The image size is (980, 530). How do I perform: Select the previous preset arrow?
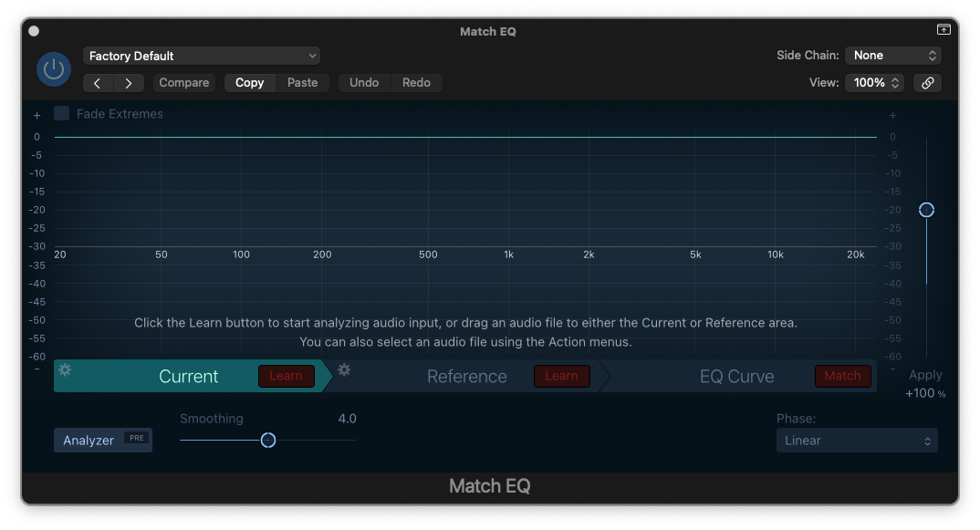(x=98, y=82)
